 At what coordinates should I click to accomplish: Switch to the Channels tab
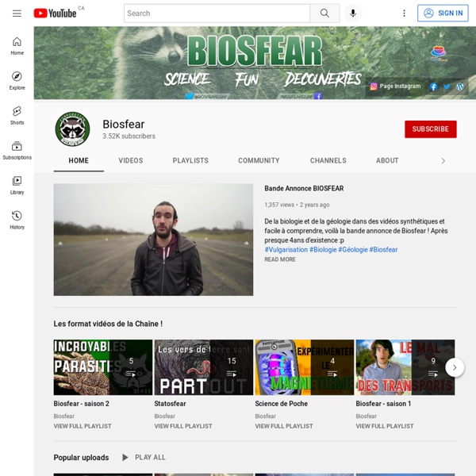(328, 160)
